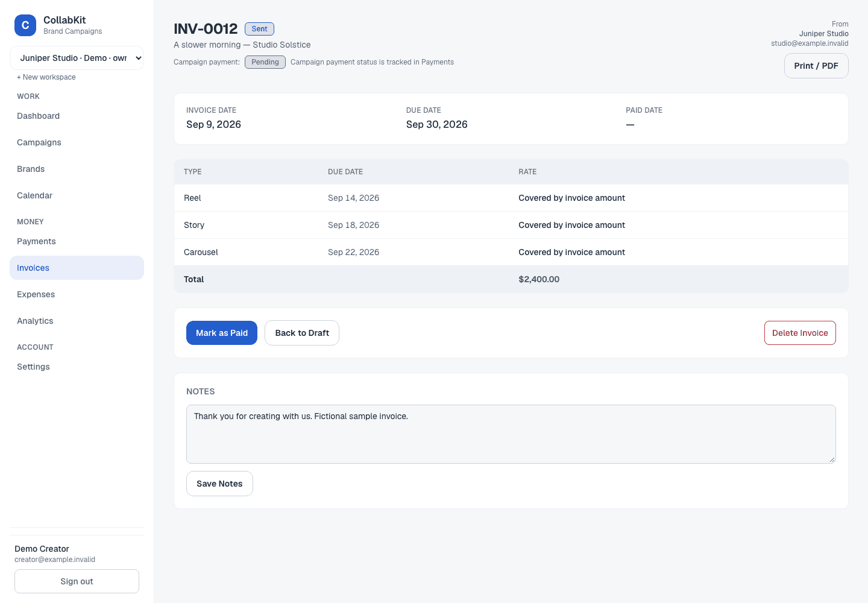This screenshot has height=603, width=868.
Task: Open the Juniper Studio workspace dropdown
Action: (77, 58)
